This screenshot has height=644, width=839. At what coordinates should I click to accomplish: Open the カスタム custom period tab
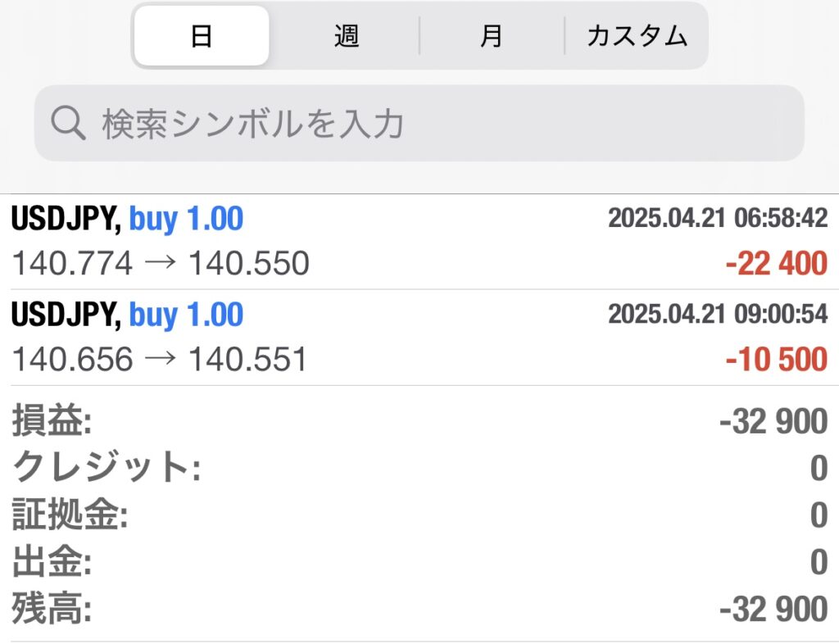tap(637, 36)
